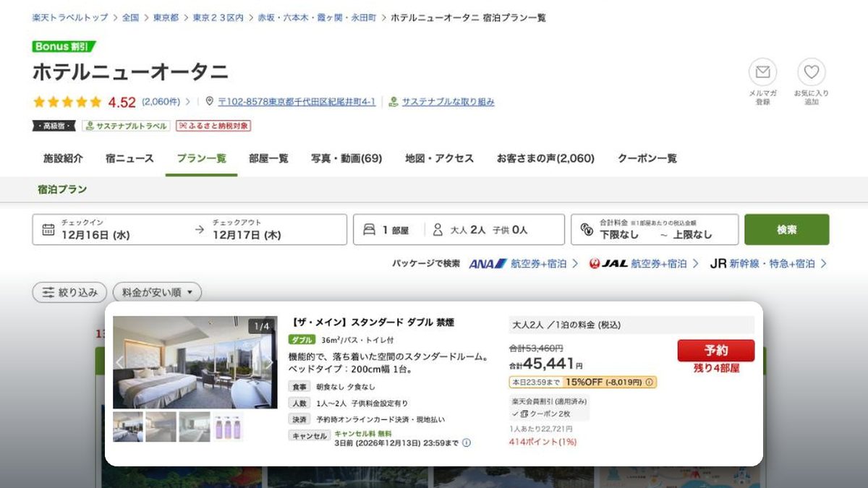The width and height of the screenshot is (868, 488).
Task: Click the 高級宿 black tag
Action: (x=54, y=126)
